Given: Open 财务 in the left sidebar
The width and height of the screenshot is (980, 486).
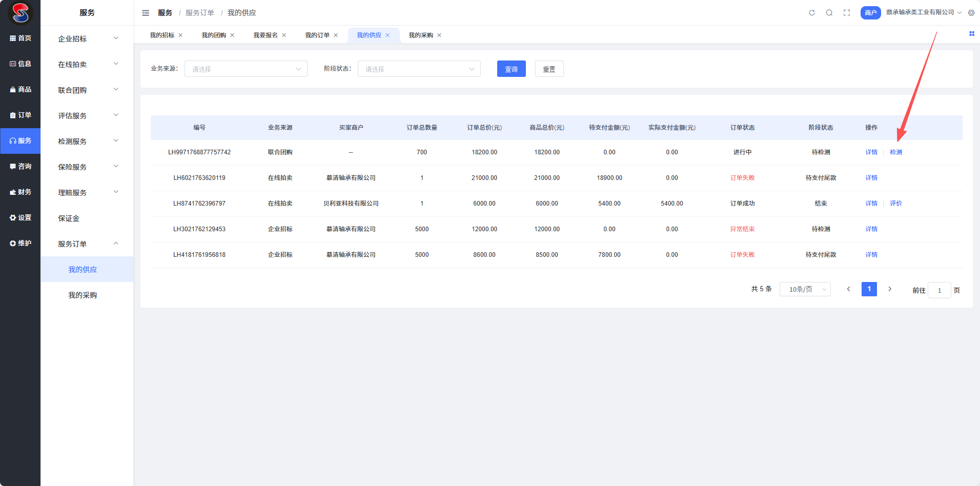Looking at the screenshot, I should [x=21, y=192].
